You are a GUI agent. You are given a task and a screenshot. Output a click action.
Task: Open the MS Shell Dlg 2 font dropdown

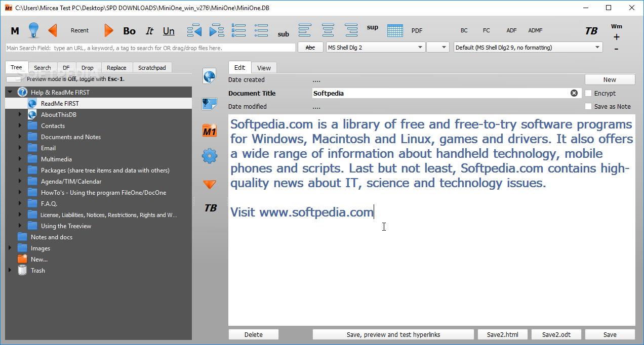click(x=375, y=48)
